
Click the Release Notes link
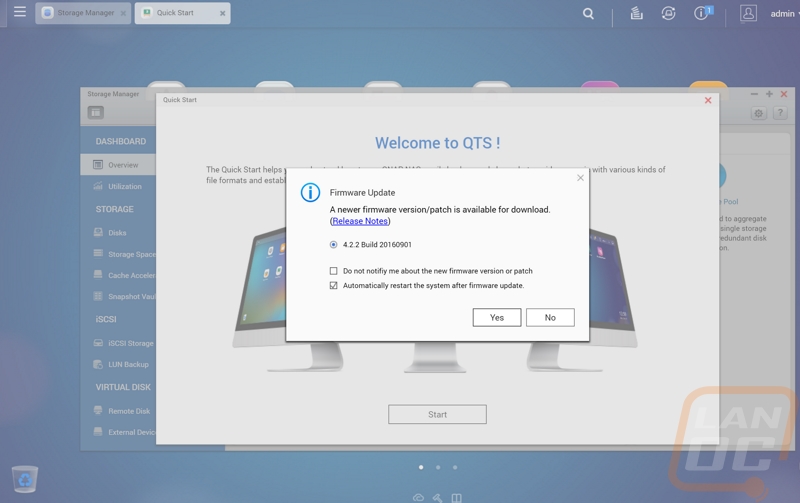point(360,221)
